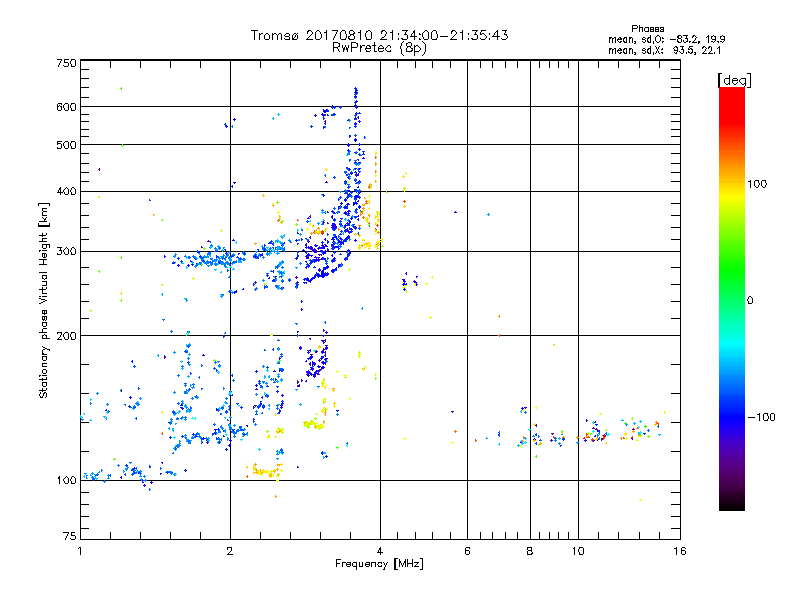
Task: Click the 'Phases' header label
Action: coord(647,29)
